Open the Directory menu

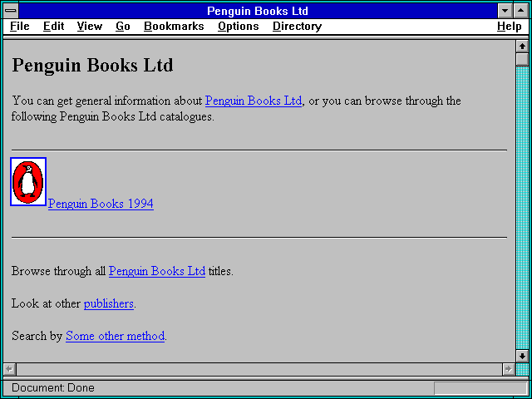point(298,26)
